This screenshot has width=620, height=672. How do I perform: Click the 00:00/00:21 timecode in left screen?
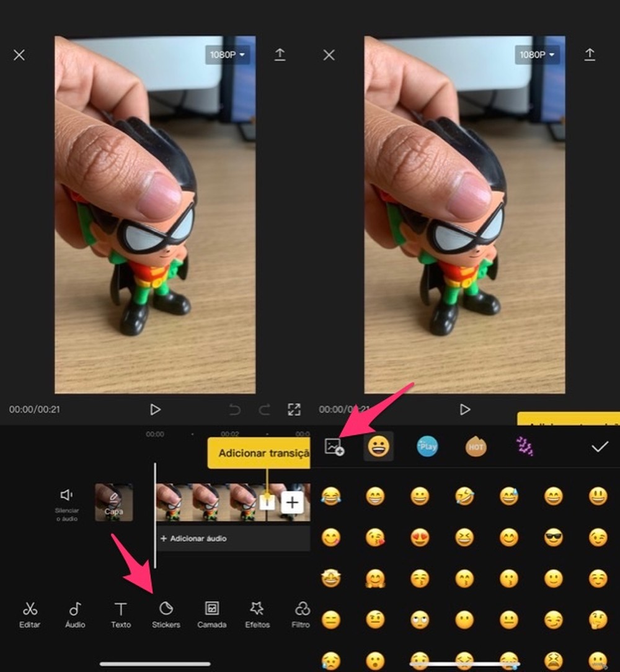click(x=35, y=410)
